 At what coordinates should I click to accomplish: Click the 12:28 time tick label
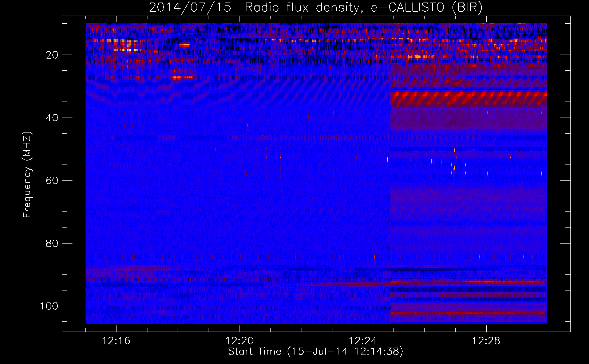(x=486, y=341)
